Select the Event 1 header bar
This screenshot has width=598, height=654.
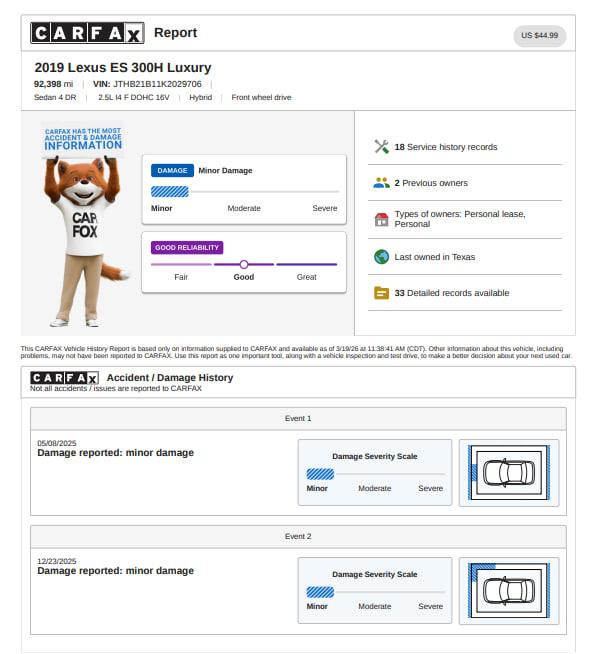pos(298,419)
